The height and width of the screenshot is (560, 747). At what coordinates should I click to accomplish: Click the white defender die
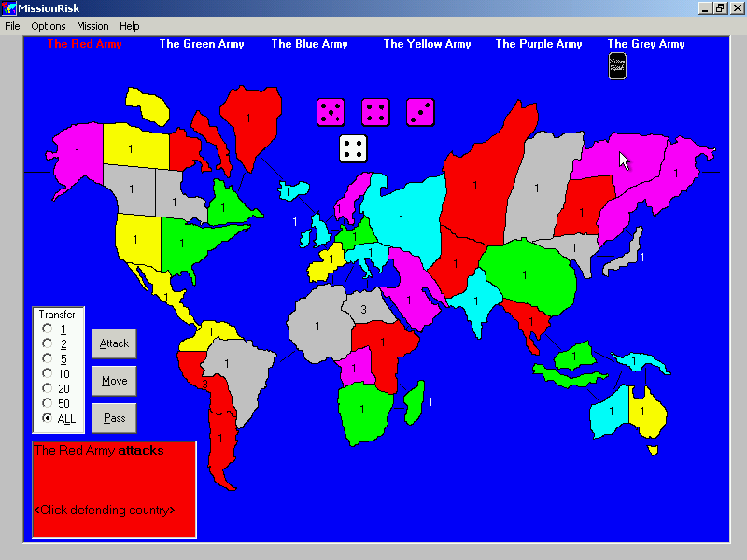tap(353, 147)
